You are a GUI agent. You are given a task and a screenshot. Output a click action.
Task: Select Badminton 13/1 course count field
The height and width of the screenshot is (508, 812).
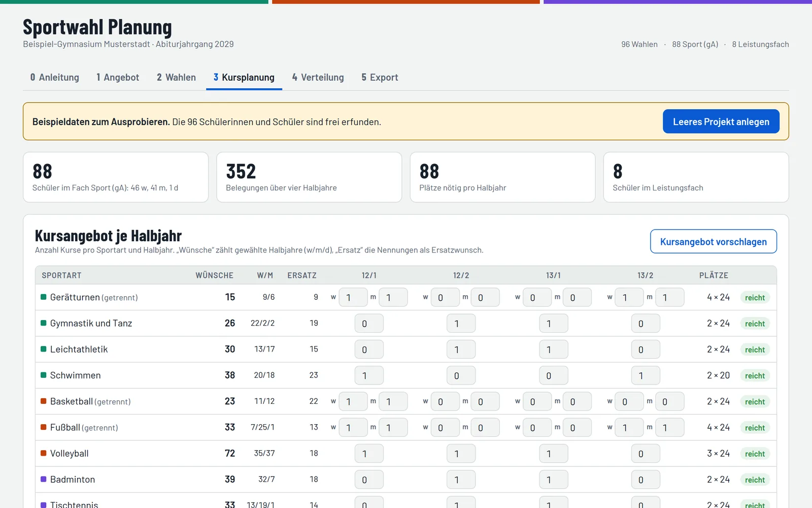coord(554,480)
